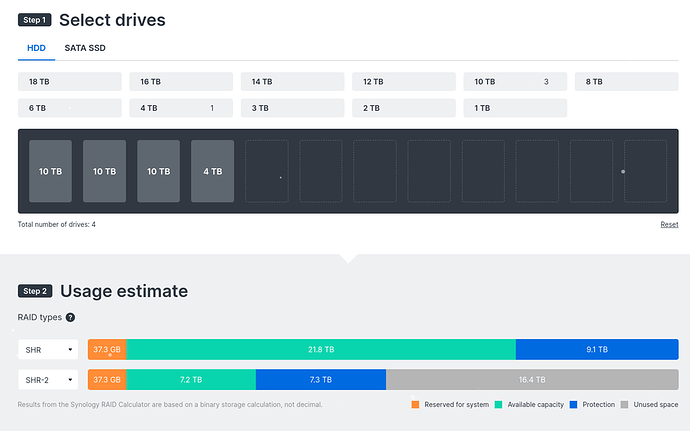Click the blue Protection legend swatch
690x431 pixels.
[573, 405]
